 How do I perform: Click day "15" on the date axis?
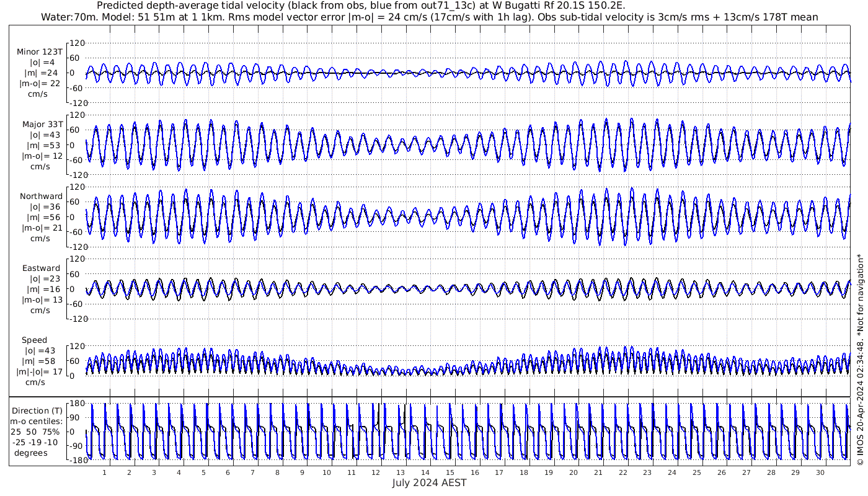[x=450, y=472]
